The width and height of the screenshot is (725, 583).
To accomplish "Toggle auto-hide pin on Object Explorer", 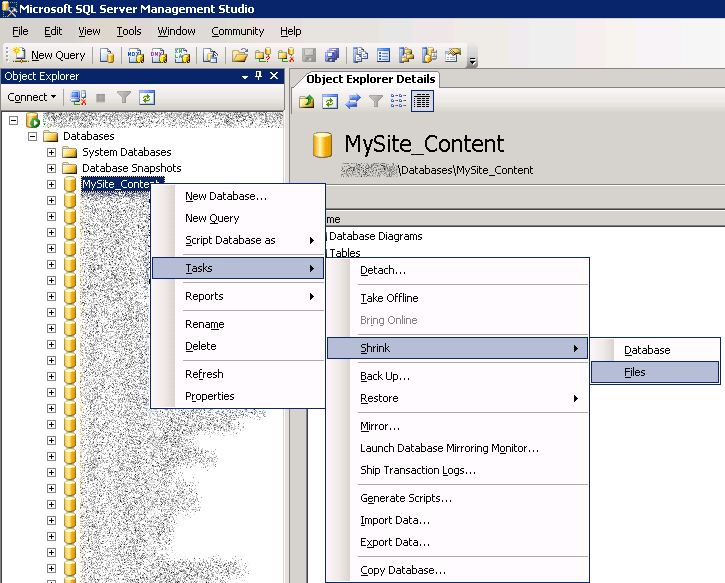I will point(258,76).
